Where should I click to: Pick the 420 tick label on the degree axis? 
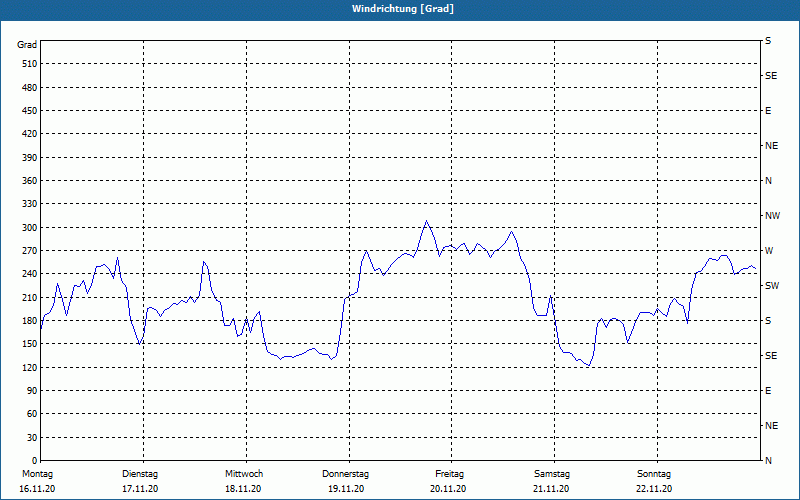pyautogui.click(x=30, y=134)
